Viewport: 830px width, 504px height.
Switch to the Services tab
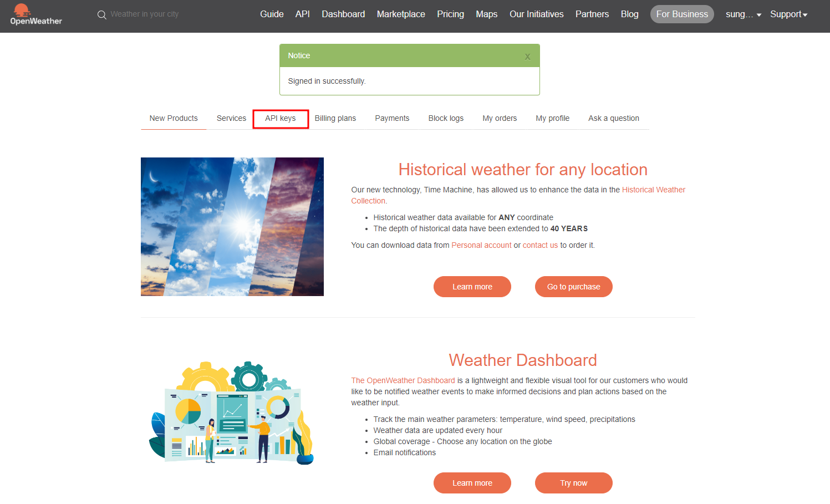coord(231,118)
